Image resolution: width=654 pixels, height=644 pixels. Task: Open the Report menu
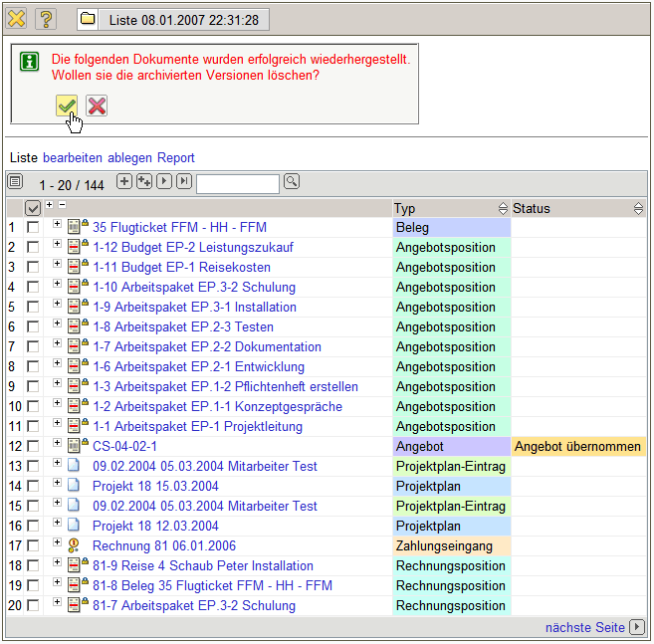click(176, 158)
